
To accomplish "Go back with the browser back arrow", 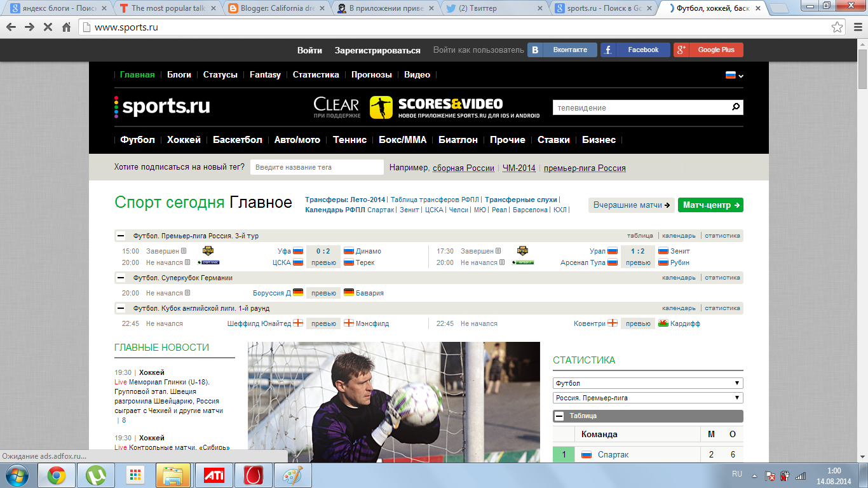I will pyautogui.click(x=11, y=27).
